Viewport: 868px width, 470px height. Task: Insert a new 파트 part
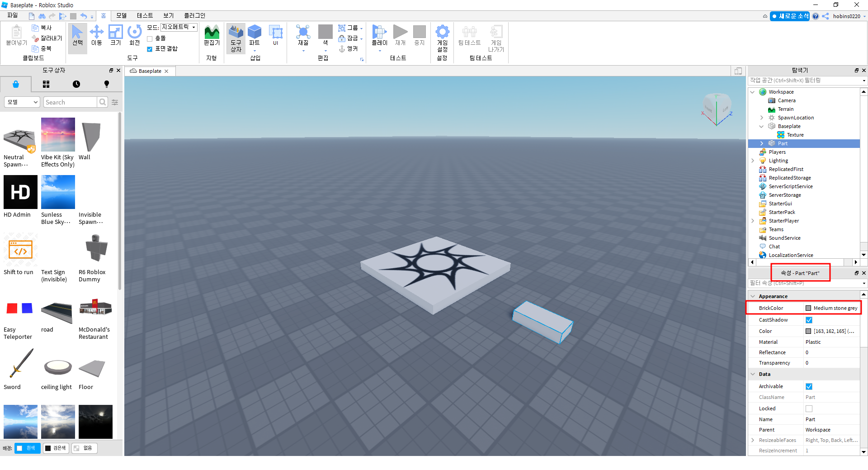point(255,36)
